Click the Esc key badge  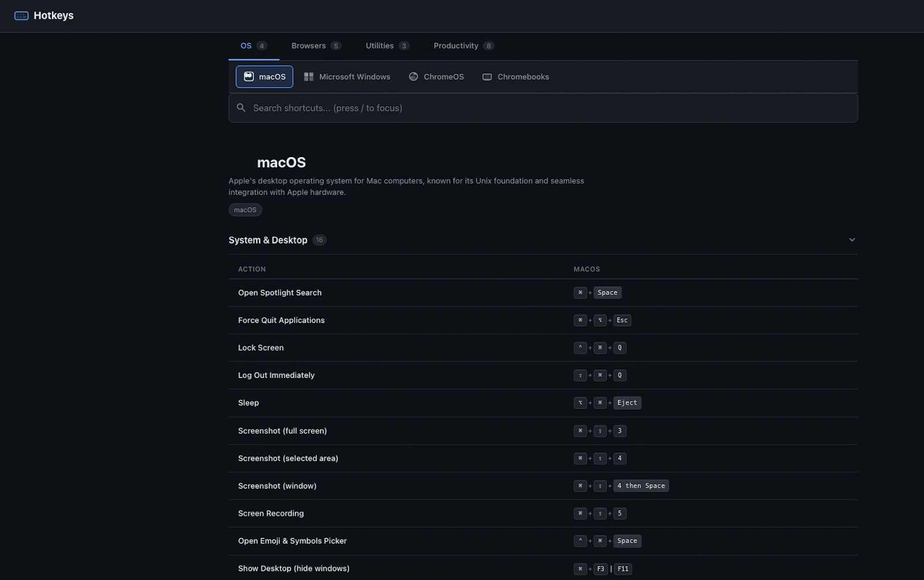point(622,320)
